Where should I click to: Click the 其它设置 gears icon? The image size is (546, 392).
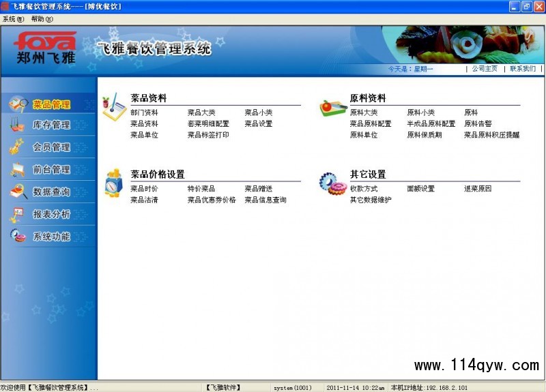coord(333,183)
